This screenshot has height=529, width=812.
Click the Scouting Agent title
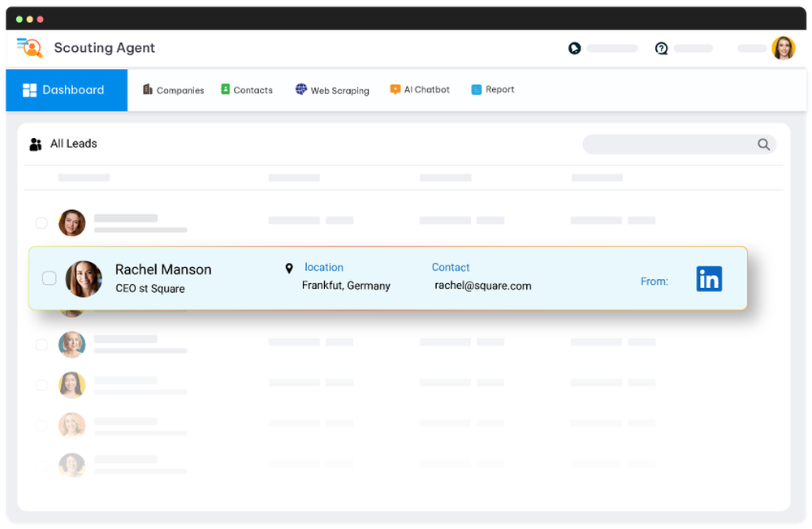tap(105, 48)
